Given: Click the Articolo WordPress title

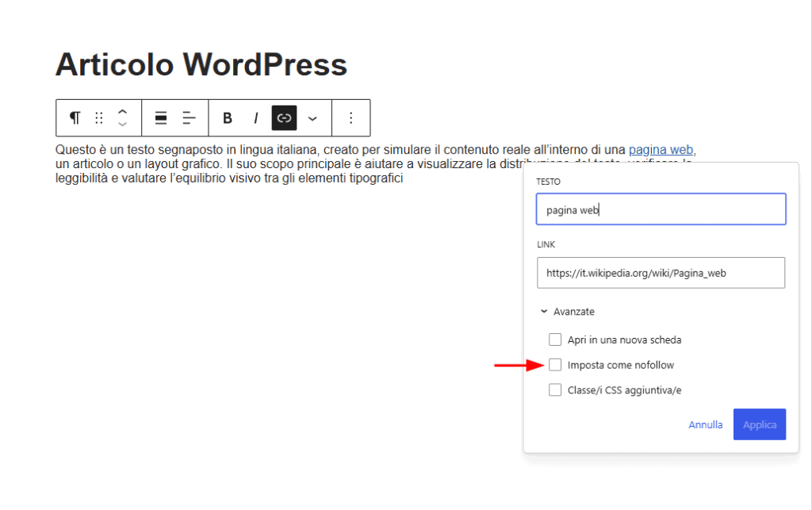Looking at the screenshot, I should coord(201,65).
